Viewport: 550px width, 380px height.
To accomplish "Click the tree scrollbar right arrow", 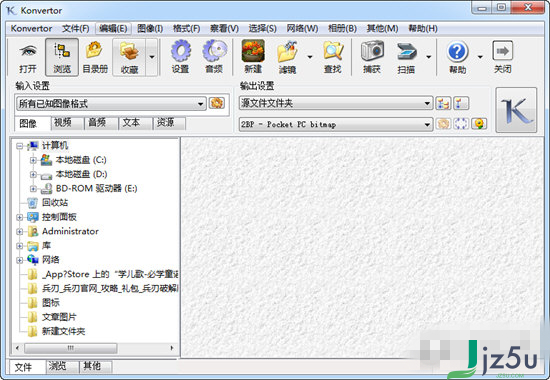I will (x=172, y=348).
